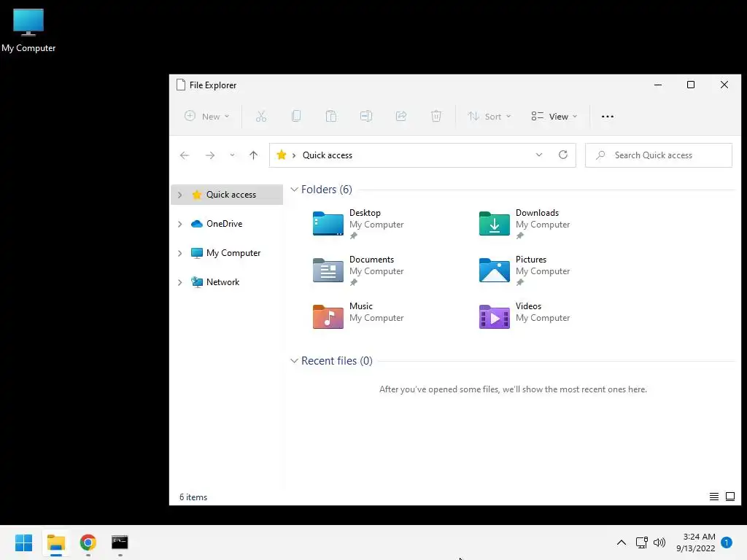Click the 6 items status text
Viewport: 747px width, 560px height.
pos(193,497)
